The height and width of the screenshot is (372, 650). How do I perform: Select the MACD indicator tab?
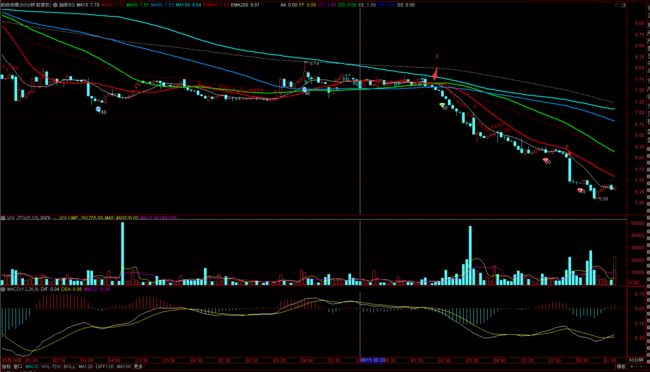pyautogui.click(x=32, y=367)
